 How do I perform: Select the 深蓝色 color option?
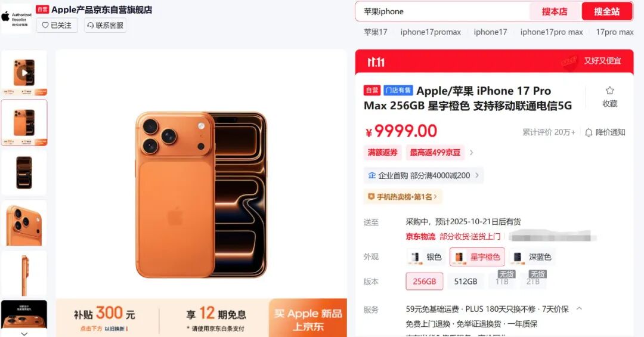(x=532, y=257)
